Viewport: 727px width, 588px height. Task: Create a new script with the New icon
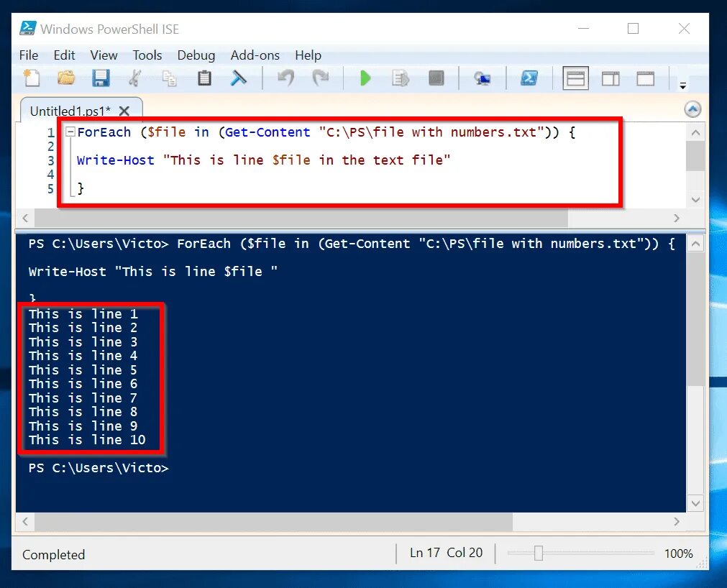tap(32, 78)
